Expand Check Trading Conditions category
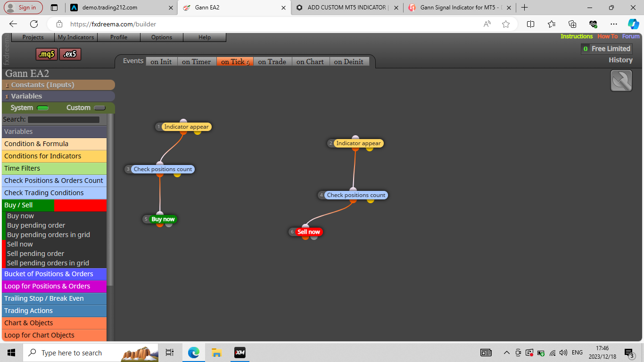The width and height of the screenshot is (644, 362). coord(54,193)
